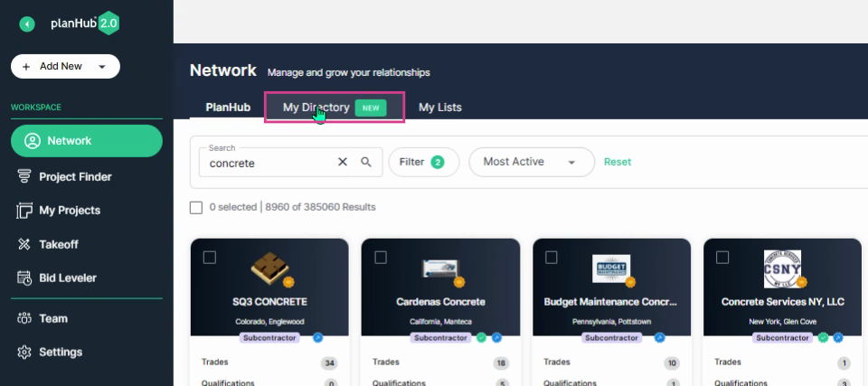Open Budget Maintenance Concr... company name
The image size is (868, 386).
[611, 302]
